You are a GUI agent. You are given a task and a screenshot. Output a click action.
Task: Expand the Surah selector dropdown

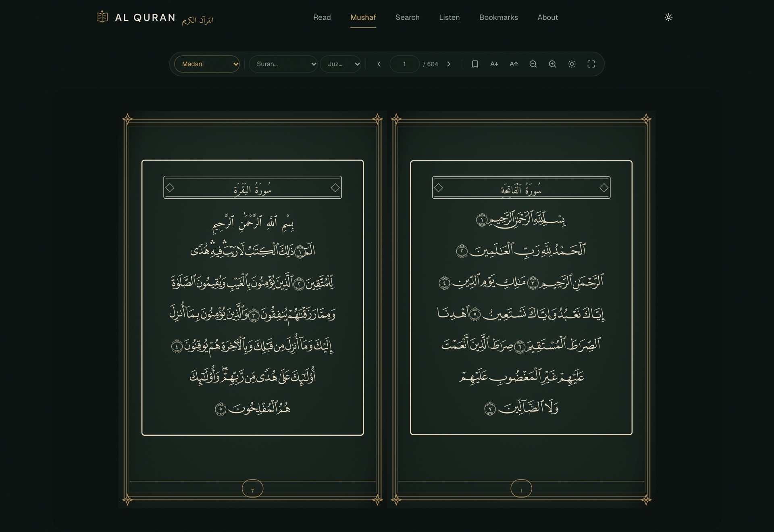click(283, 64)
